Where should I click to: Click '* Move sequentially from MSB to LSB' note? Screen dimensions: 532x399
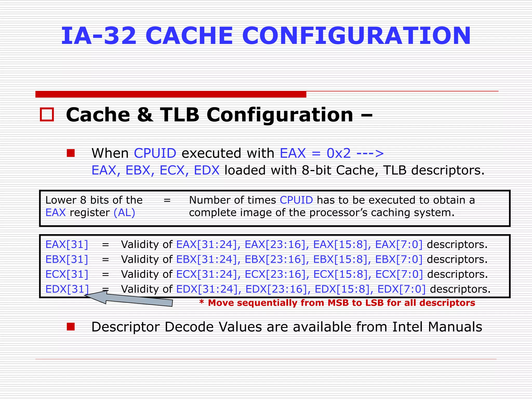337,303
